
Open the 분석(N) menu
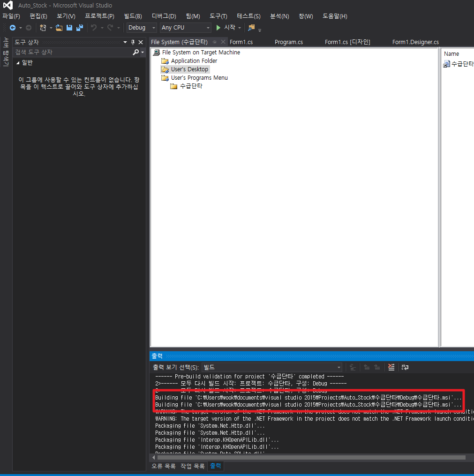[279, 16]
